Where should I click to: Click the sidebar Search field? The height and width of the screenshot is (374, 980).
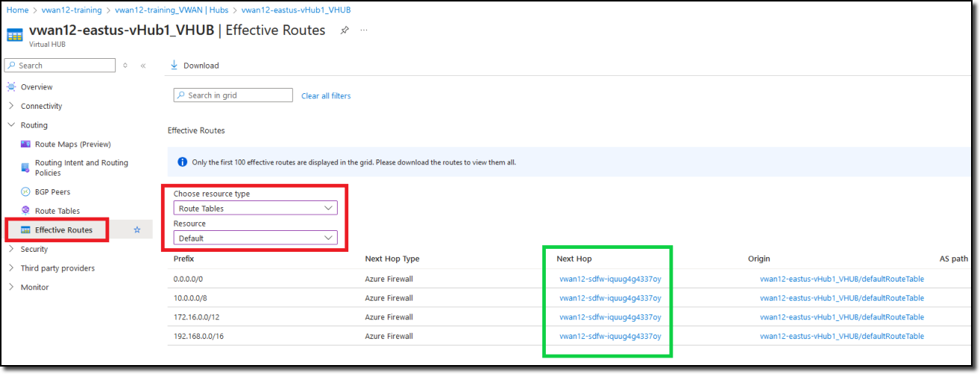tap(60, 66)
